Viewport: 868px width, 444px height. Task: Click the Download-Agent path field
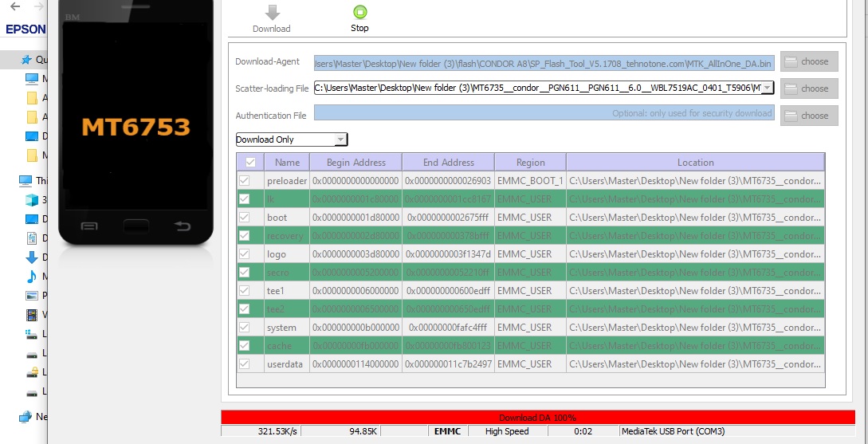click(544, 64)
